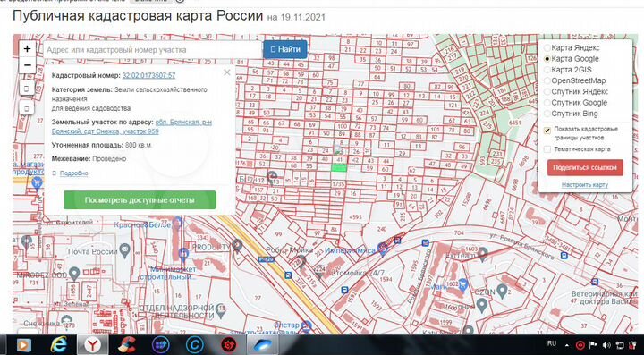Click the OZON location pin
The height and width of the screenshot is (355, 644).
coord(501,291)
